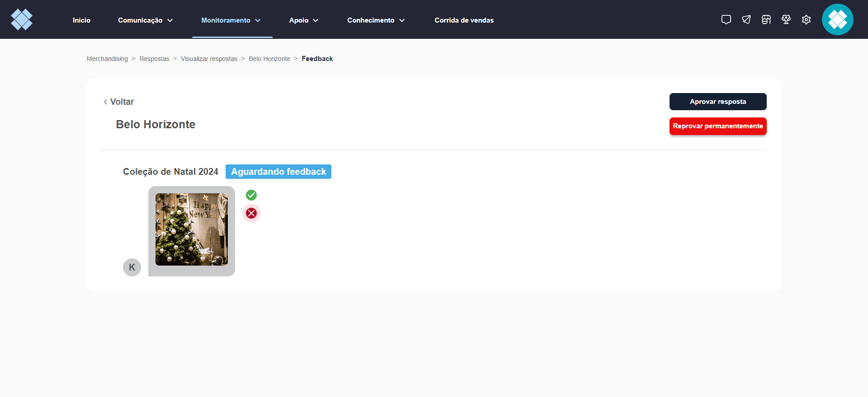Click the teal profile avatar
This screenshot has width=868, height=397.
[x=838, y=19]
